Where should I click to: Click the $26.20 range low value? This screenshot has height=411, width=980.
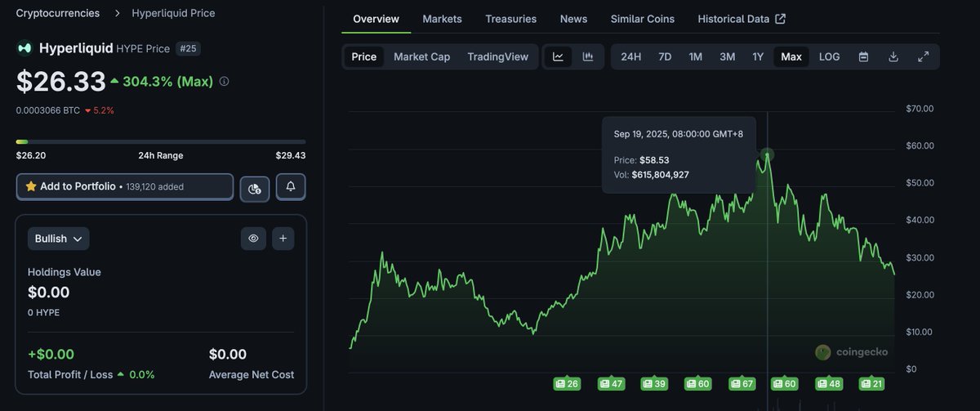pyautogui.click(x=31, y=155)
